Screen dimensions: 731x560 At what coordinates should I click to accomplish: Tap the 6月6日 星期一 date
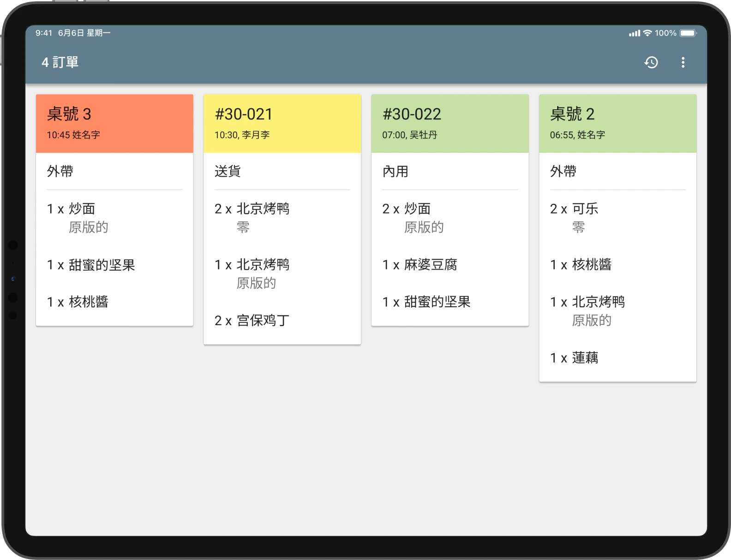[x=84, y=33]
